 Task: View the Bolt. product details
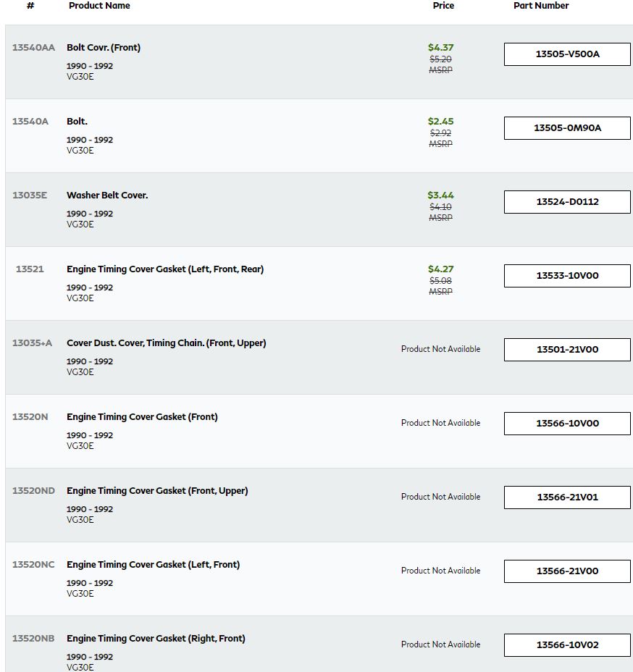click(x=77, y=121)
